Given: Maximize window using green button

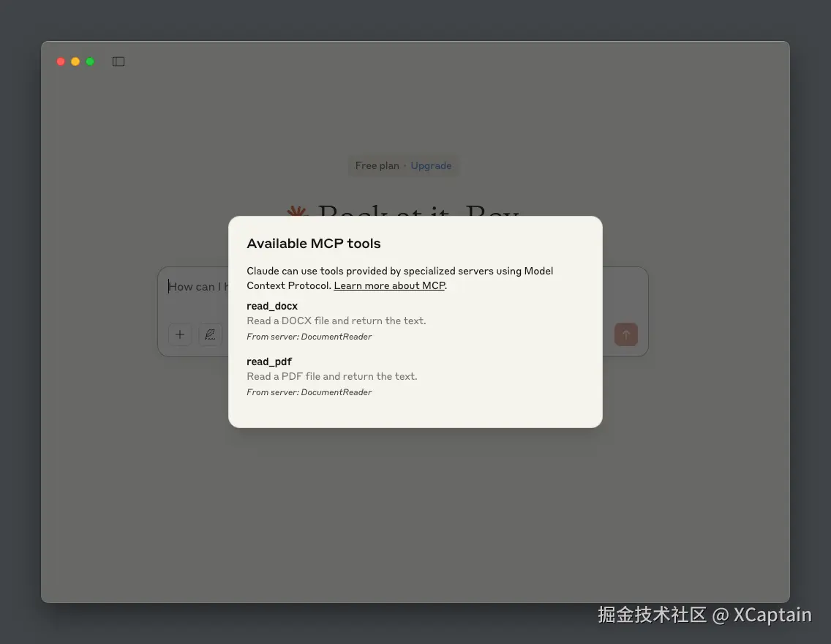Looking at the screenshot, I should [90, 61].
